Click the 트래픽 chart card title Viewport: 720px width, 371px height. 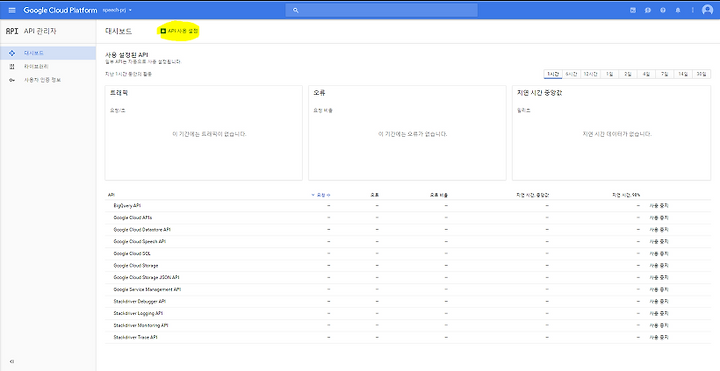pos(119,93)
